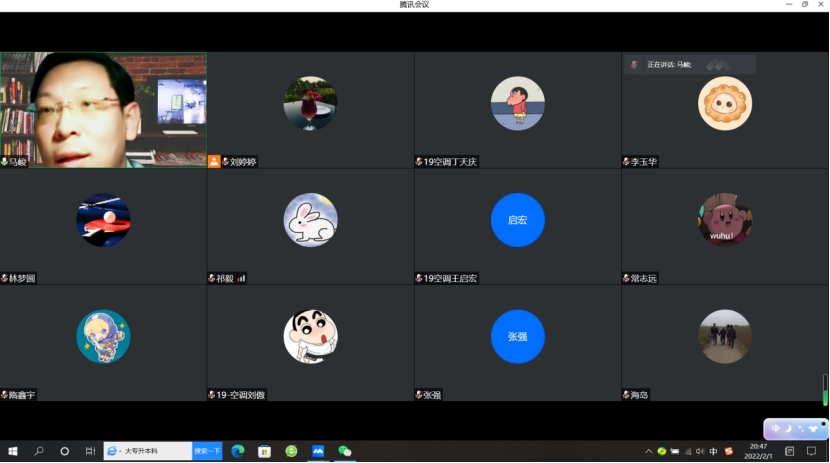Click the Windows Start button

[13, 451]
